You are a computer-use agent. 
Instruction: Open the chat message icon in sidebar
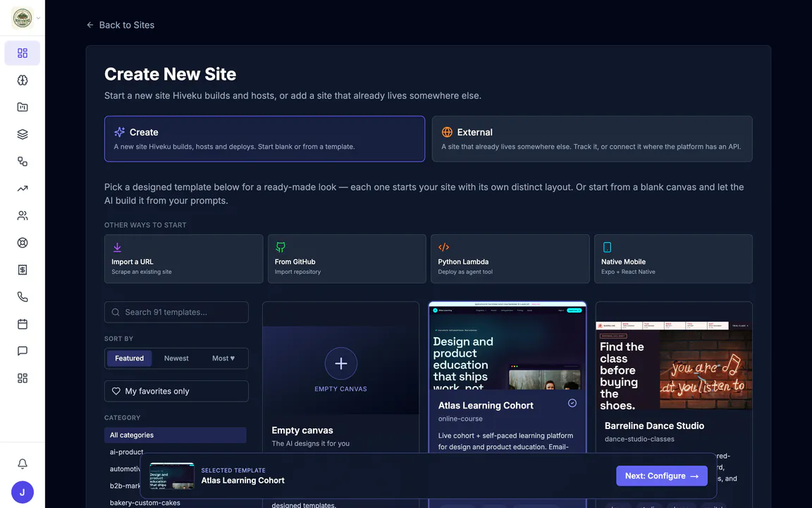[x=23, y=351]
